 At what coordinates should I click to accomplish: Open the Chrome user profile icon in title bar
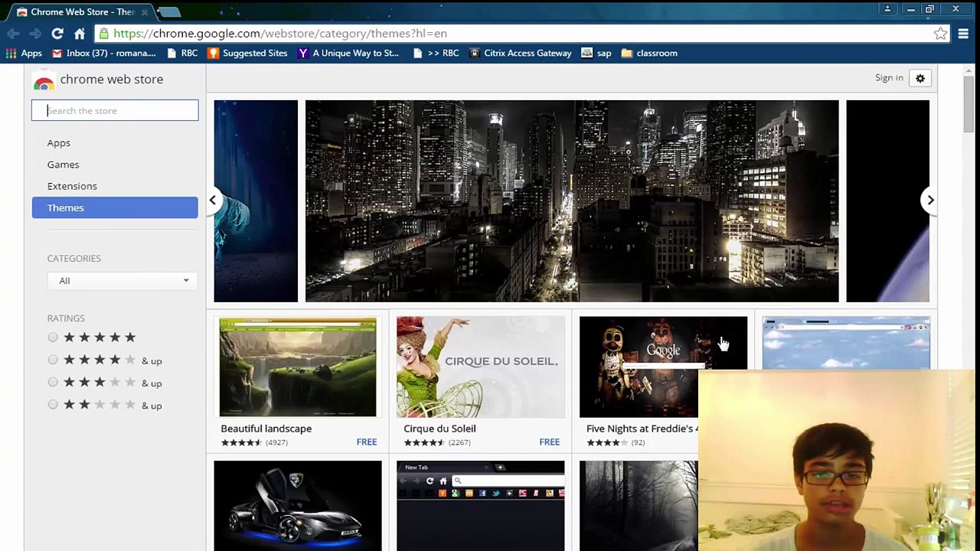pyautogui.click(x=887, y=9)
